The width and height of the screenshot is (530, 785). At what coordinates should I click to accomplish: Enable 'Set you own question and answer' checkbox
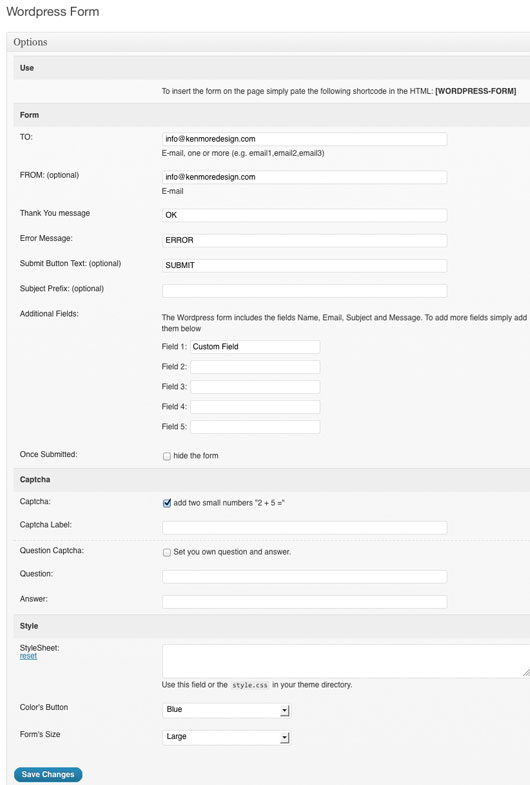pos(167,552)
